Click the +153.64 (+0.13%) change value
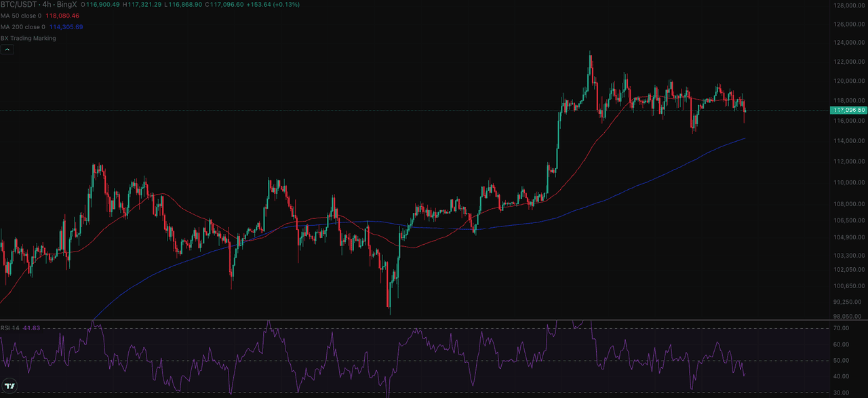This screenshot has width=868, height=398. click(273, 4)
